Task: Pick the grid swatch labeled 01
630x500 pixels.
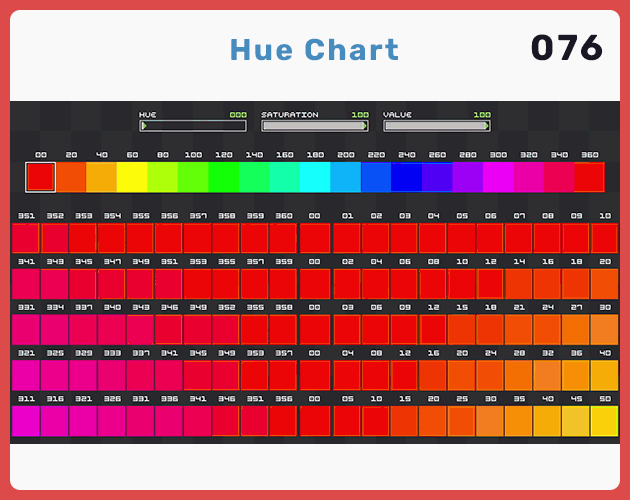Action: (347, 238)
